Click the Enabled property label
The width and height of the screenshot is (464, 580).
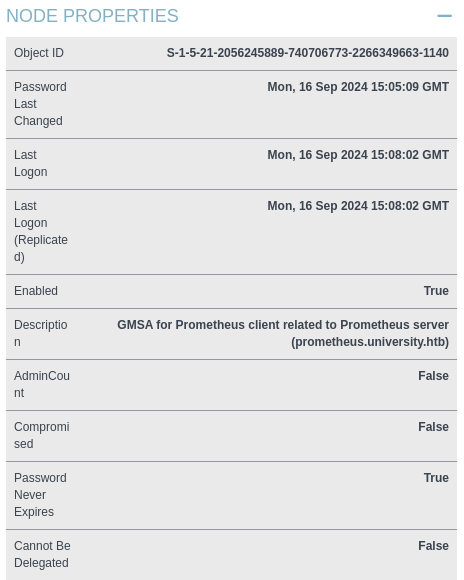coord(36,291)
